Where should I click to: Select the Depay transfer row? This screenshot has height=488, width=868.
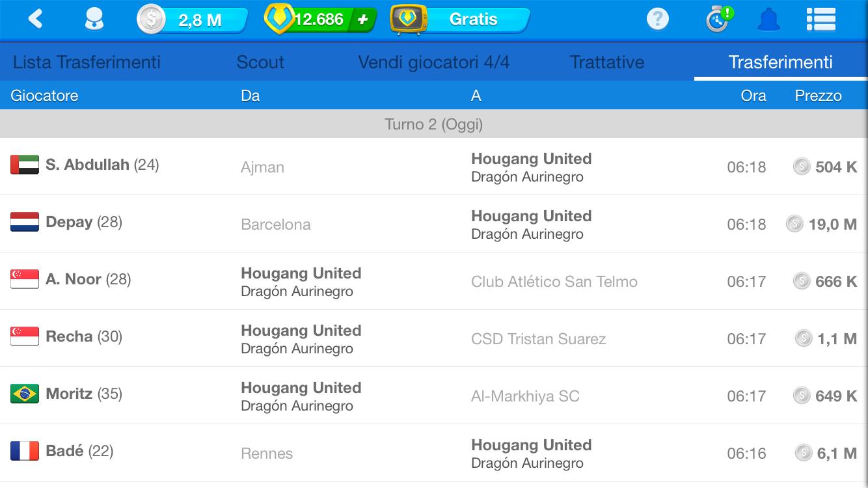(x=433, y=224)
